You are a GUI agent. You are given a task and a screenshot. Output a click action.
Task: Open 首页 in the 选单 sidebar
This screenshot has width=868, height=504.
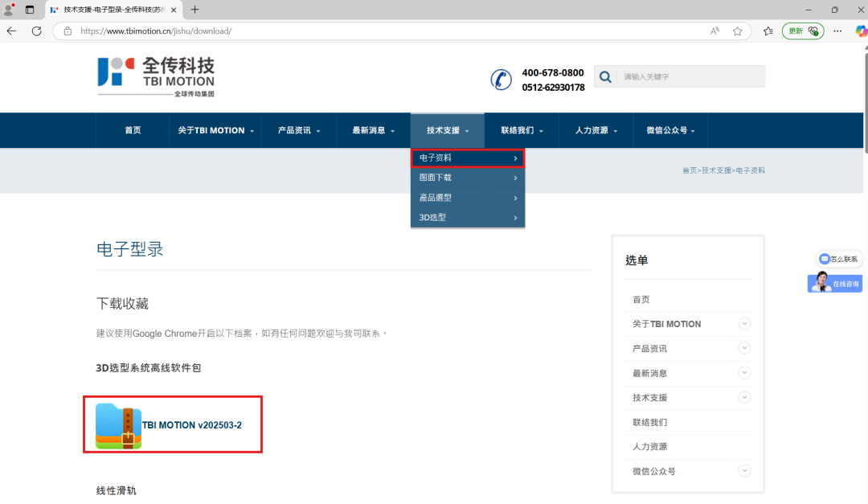pyautogui.click(x=641, y=300)
